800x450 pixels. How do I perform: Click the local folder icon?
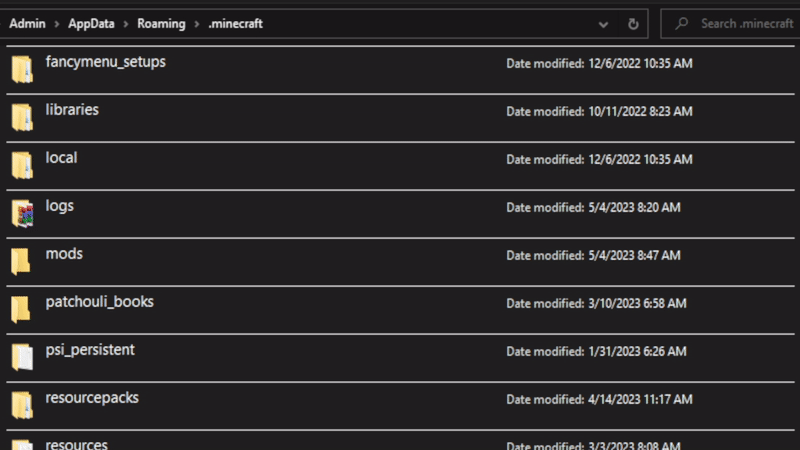[22, 165]
